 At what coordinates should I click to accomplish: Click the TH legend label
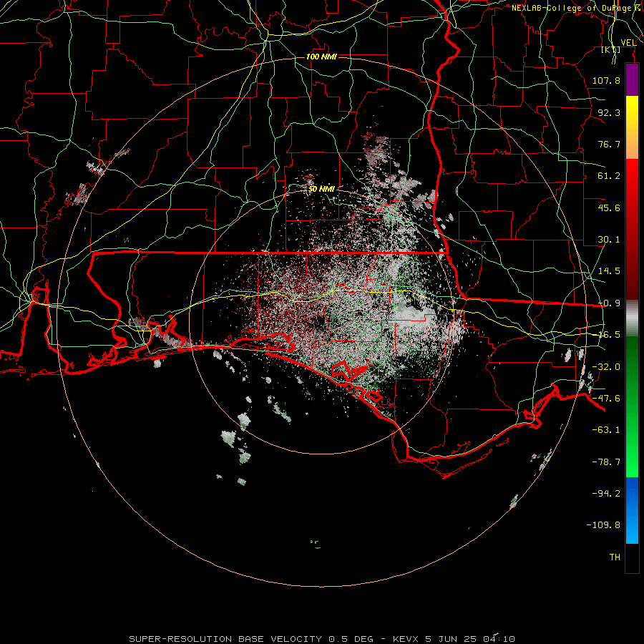pyautogui.click(x=615, y=557)
